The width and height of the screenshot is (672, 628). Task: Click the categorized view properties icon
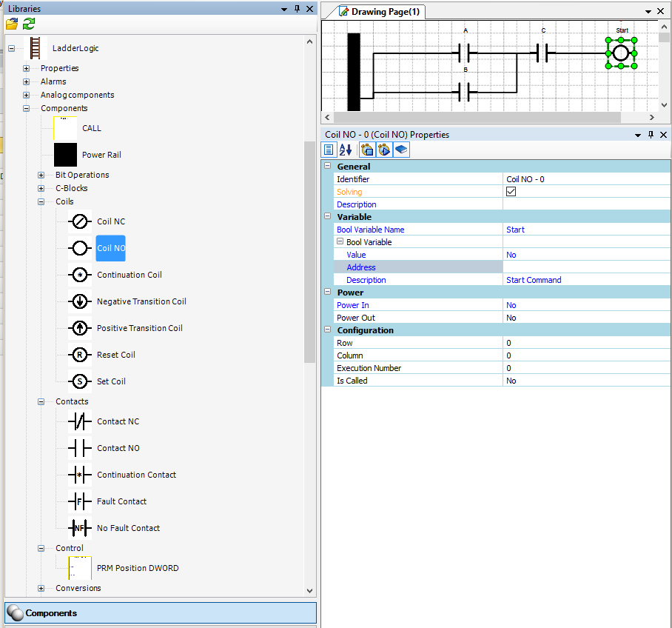click(329, 150)
